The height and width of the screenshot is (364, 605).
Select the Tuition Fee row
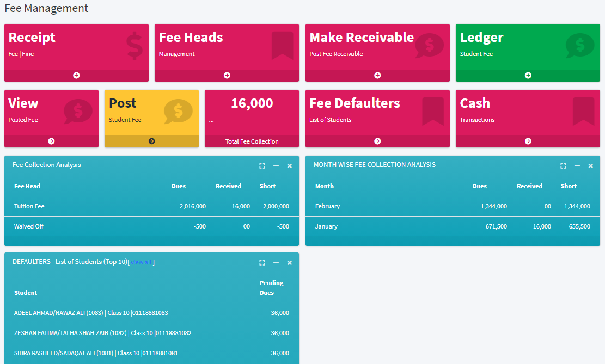coord(151,207)
